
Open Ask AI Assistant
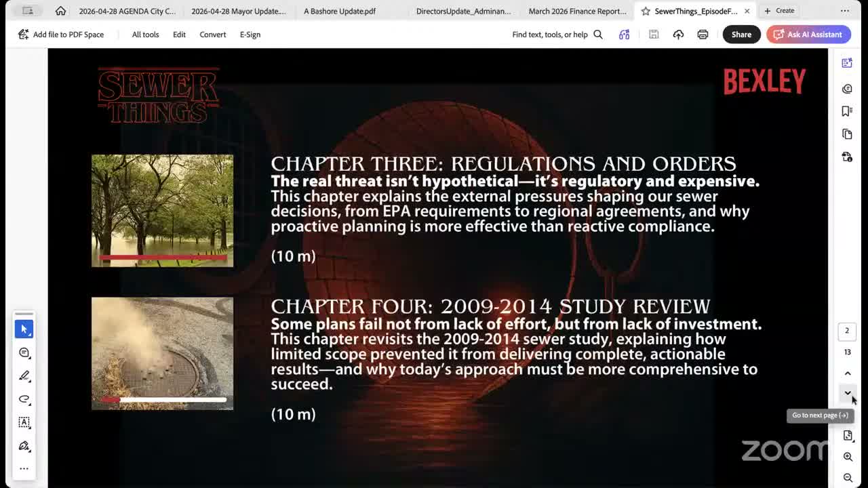(808, 35)
